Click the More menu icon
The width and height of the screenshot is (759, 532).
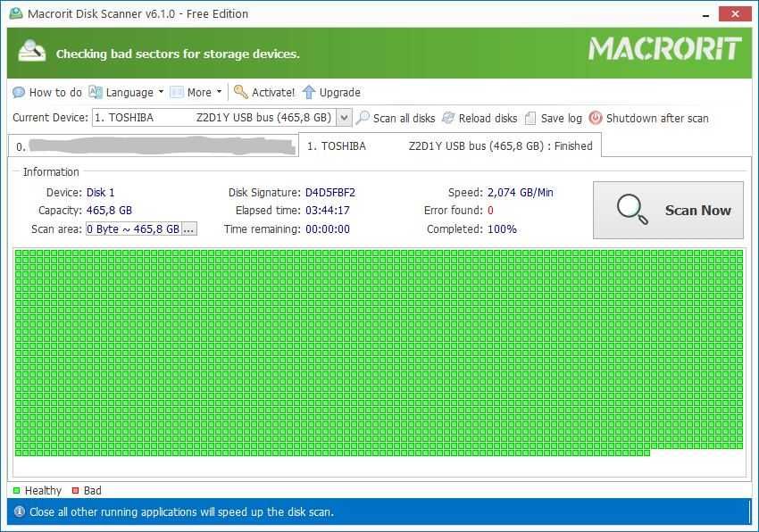tap(177, 92)
